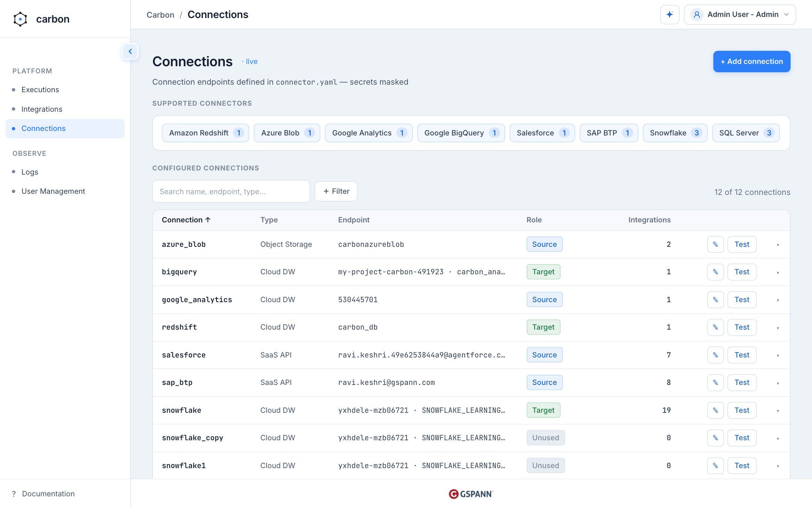The height and width of the screenshot is (508, 812).
Task: Select the Amazon Redshift connector chip
Action: pyautogui.click(x=206, y=133)
